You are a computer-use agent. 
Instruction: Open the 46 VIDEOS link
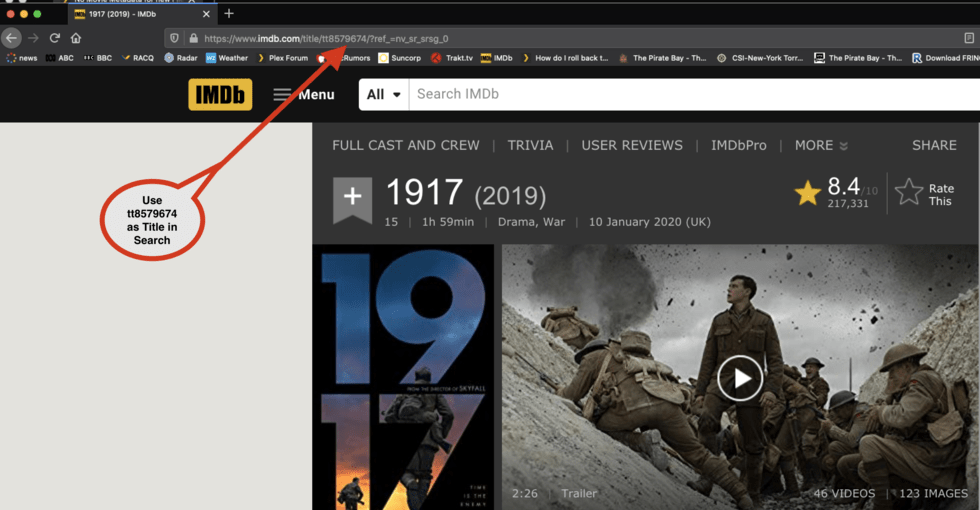[844, 493]
